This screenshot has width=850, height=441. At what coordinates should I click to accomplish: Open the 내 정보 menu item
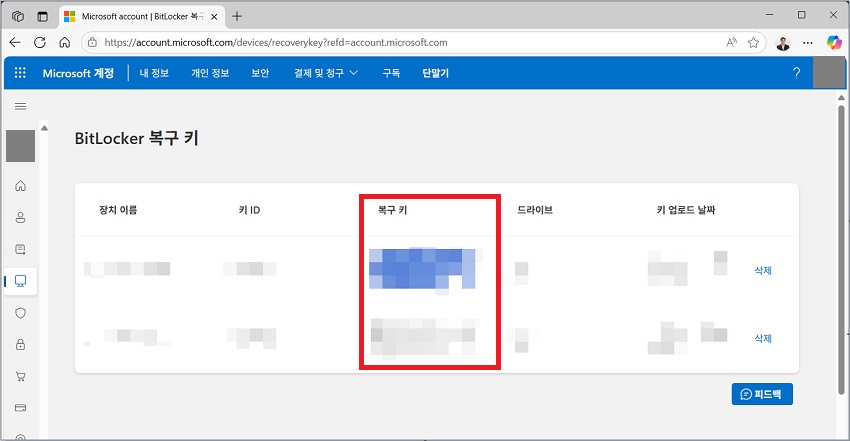coord(154,73)
